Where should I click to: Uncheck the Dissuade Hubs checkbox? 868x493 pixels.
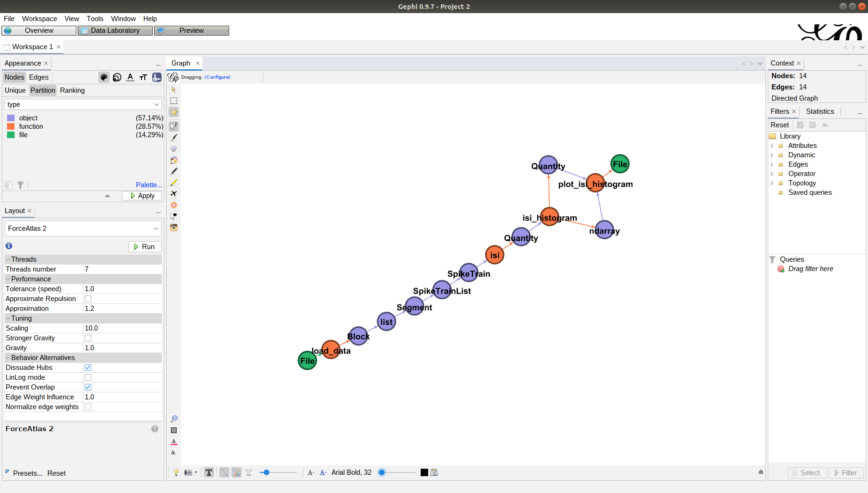tap(88, 368)
